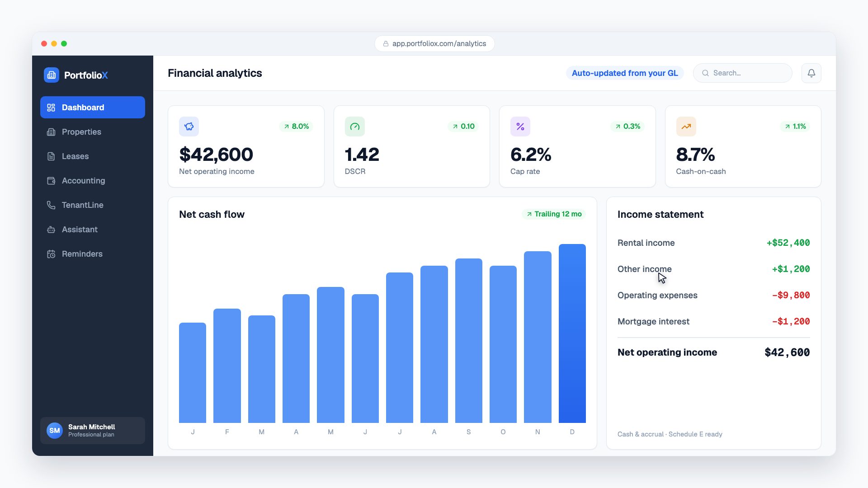Open TenantLine from the sidebar

[x=93, y=205]
